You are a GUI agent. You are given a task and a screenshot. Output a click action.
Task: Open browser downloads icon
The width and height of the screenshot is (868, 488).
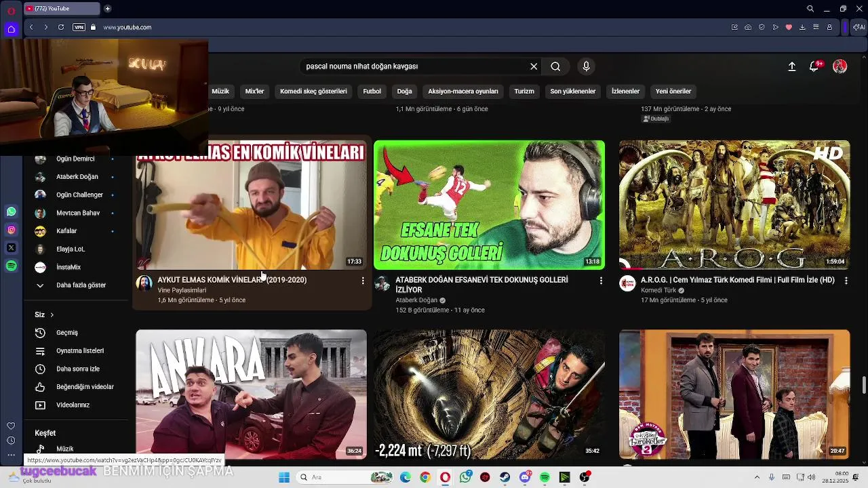802,27
